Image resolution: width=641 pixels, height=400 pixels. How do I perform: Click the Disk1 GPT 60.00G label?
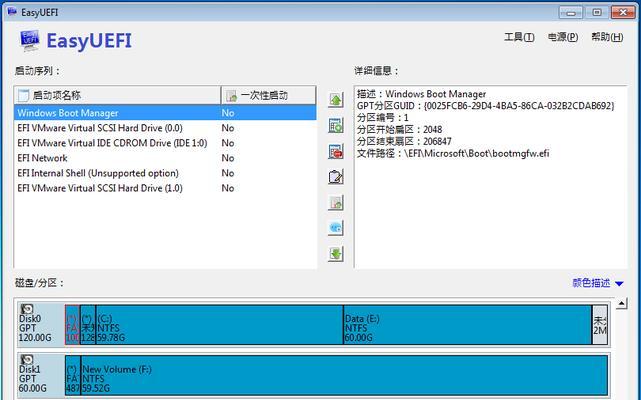tap(33, 379)
